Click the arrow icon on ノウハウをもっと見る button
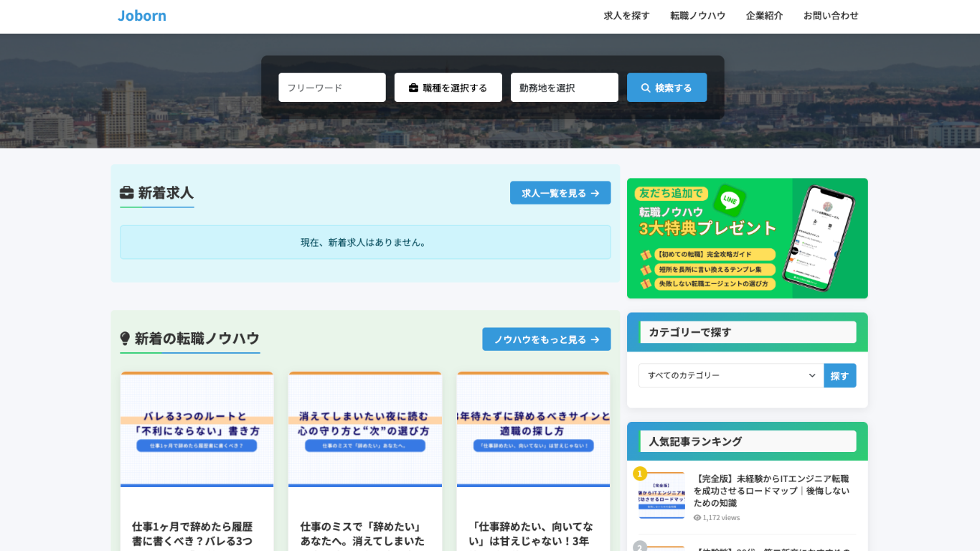This screenshot has width=980, height=551. (595, 340)
